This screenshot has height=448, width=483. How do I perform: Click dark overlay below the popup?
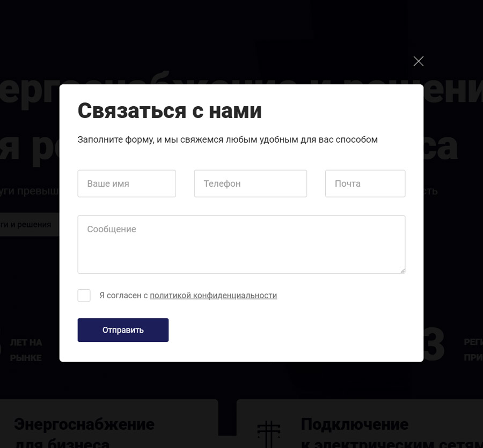241,380
